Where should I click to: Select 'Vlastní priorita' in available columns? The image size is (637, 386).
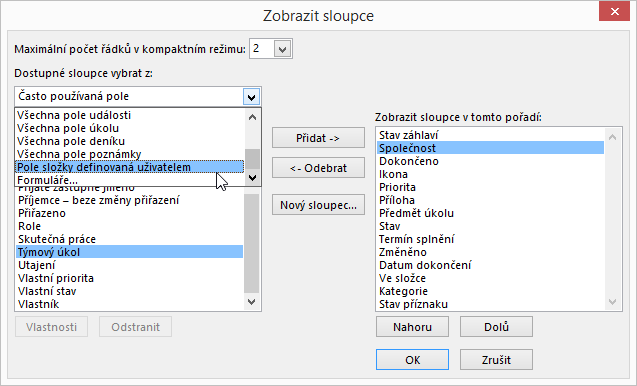(130, 278)
